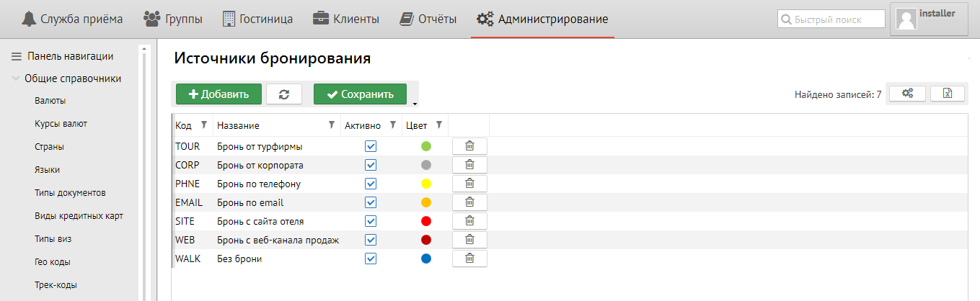980x301 pixels.
Task: Click the Бронь от корпората cell
Action: [277, 165]
